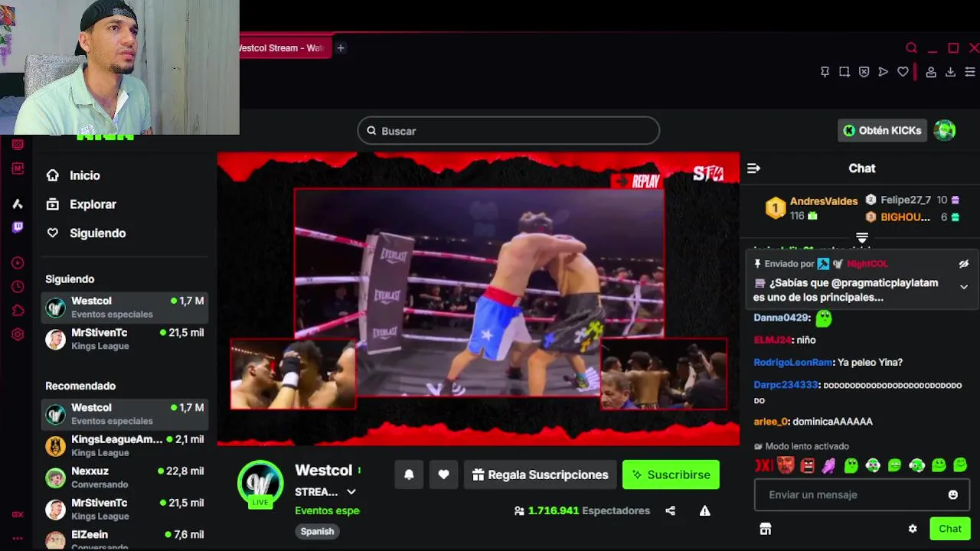Open browser downloads icon
980x551 pixels.
(x=950, y=72)
